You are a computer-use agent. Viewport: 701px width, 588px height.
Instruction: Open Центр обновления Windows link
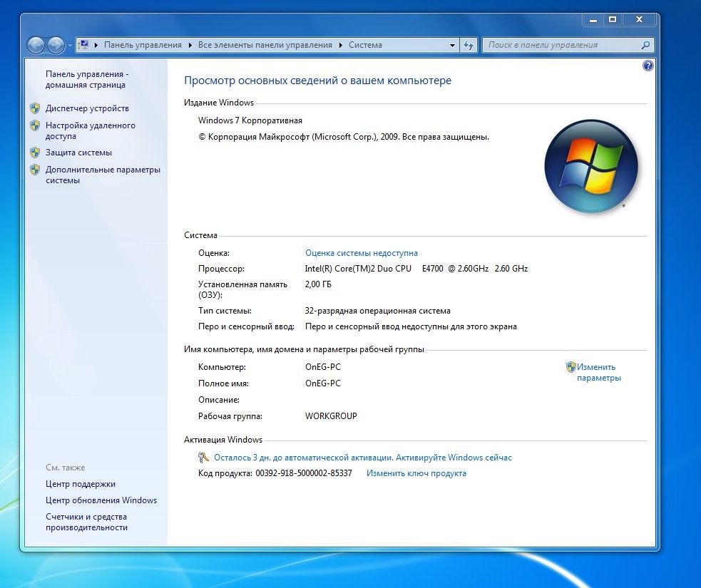[x=101, y=500]
